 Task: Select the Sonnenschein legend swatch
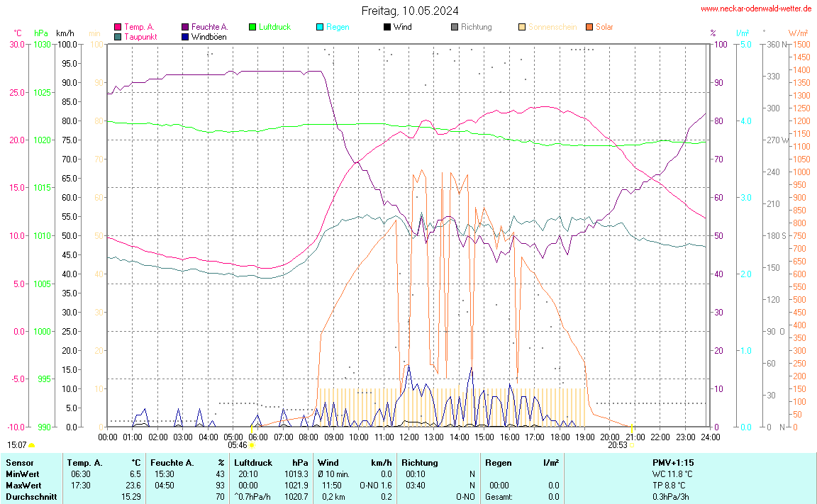click(x=522, y=28)
